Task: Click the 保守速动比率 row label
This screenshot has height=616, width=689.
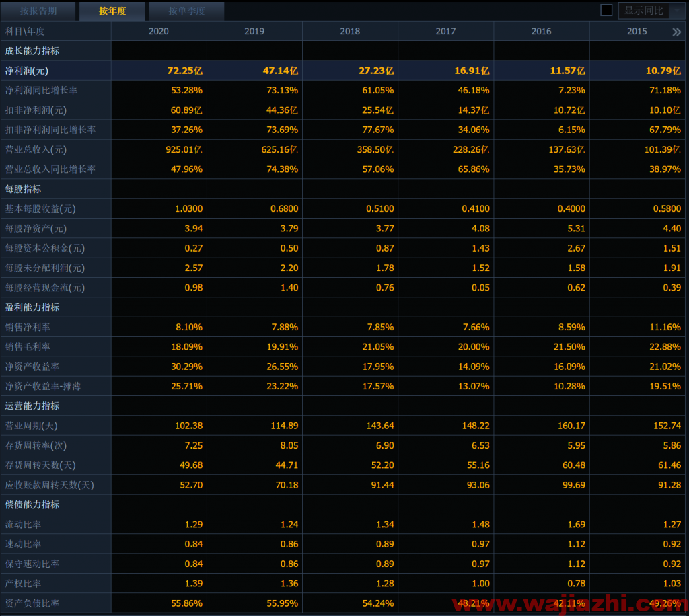Action: click(32, 564)
